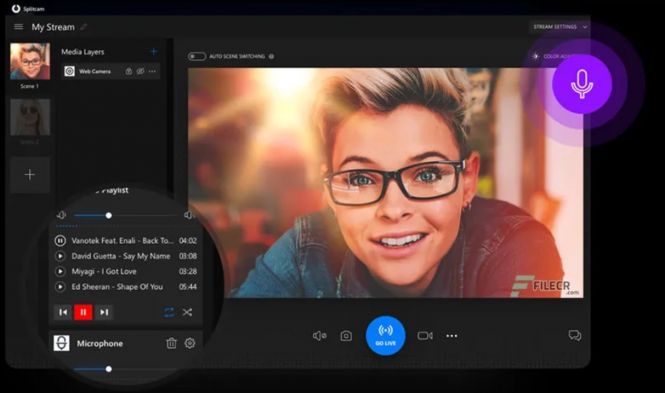Toggle playlist shuffle mode
Viewport: 665px width, 393px height.
(x=187, y=312)
